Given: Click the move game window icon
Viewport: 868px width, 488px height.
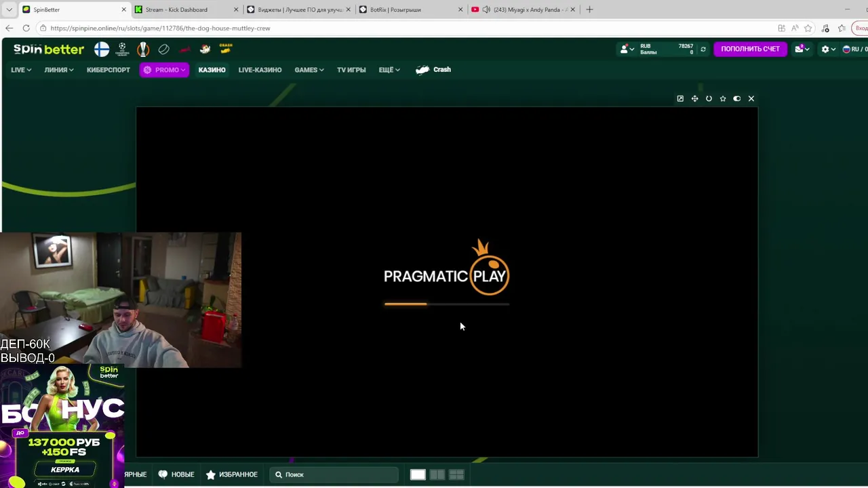Looking at the screenshot, I should (694, 99).
